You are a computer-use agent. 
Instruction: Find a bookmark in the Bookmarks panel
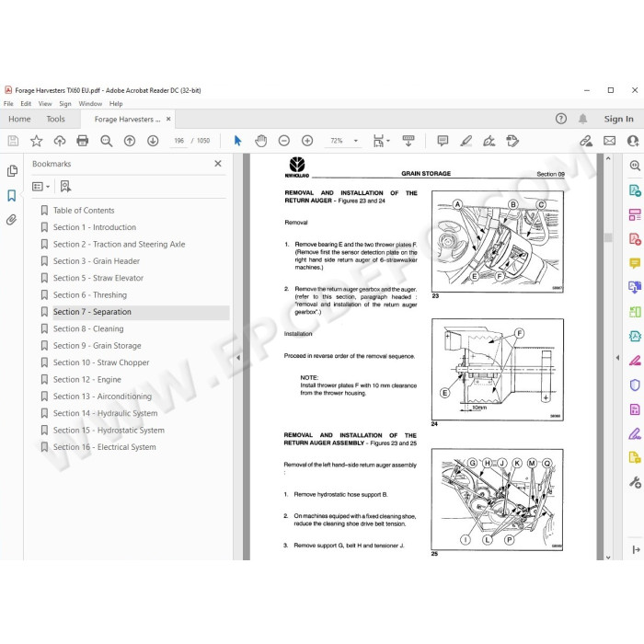(x=65, y=187)
